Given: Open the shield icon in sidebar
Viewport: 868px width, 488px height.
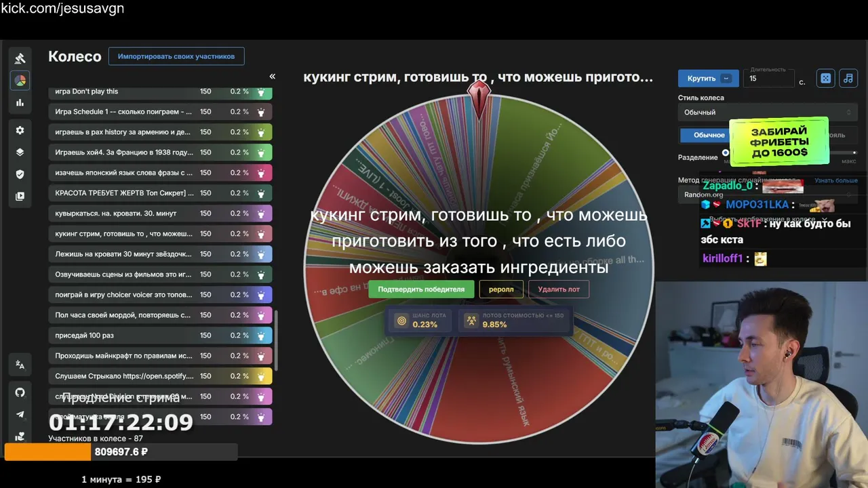Looking at the screenshot, I should [x=20, y=174].
